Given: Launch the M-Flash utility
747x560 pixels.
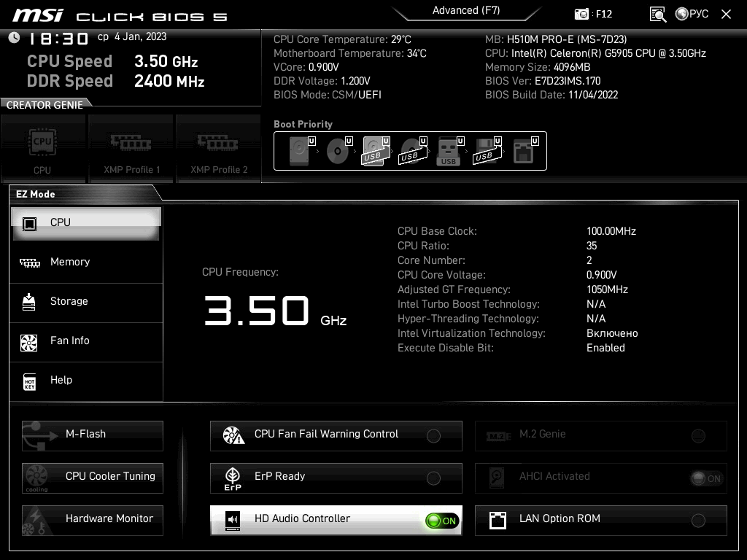Looking at the screenshot, I should click(93, 436).
